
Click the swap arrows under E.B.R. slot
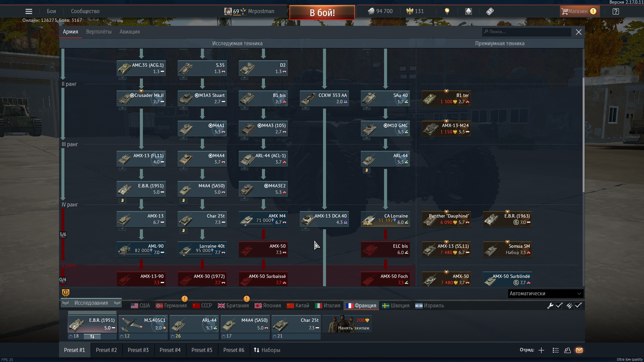pyautogui.click(x=92, y=336)
